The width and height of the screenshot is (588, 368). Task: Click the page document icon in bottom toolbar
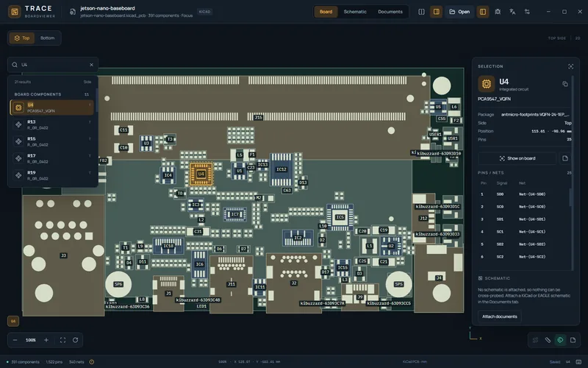pyautogui.click(x=573, y=340)
